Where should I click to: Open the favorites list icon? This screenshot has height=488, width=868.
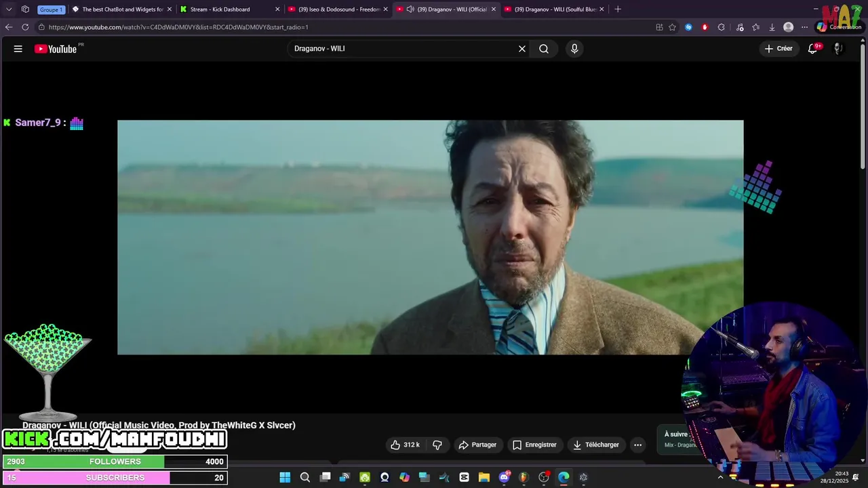756,27
